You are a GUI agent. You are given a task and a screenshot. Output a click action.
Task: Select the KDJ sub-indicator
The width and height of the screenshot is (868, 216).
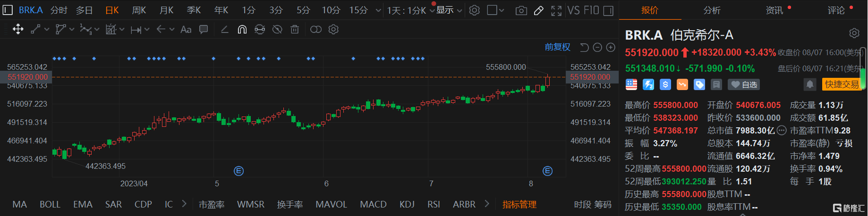(x=407, y=204)
